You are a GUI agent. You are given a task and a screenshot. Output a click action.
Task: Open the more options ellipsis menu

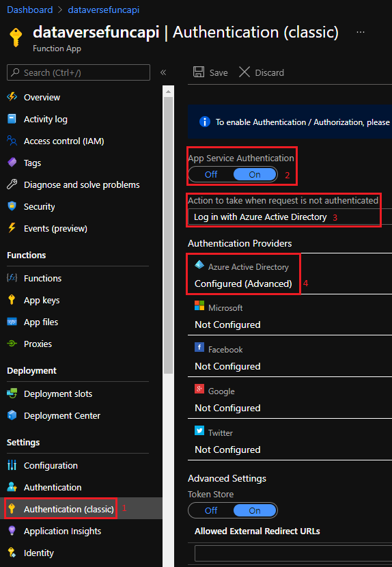[361, 32]
